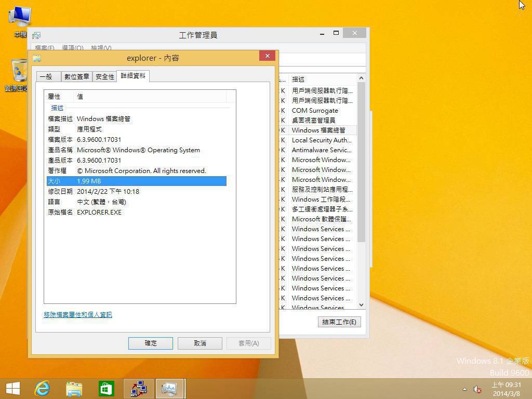Select the 詳細資料 tab
Screen dimensions: 532x399
(x=133, y=76)
